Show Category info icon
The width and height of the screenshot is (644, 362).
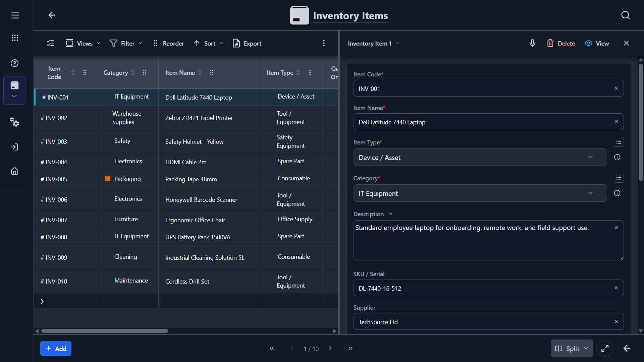click(x=617, y=193)
